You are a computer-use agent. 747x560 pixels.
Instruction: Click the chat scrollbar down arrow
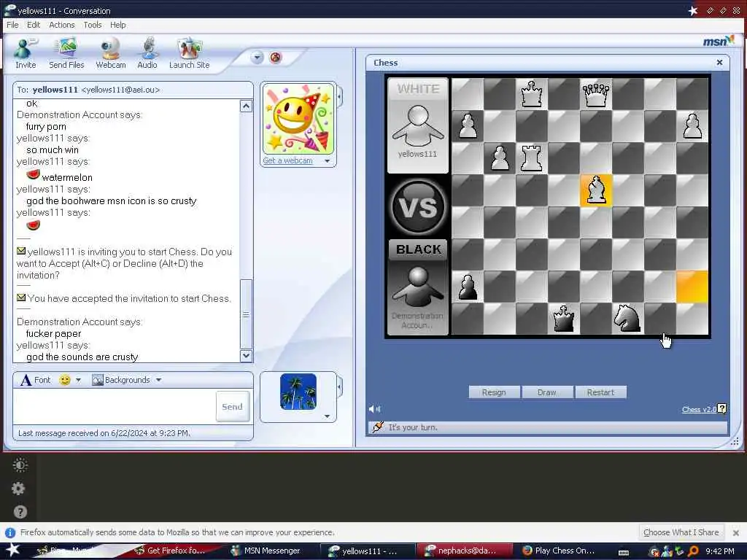coord(246,355)
